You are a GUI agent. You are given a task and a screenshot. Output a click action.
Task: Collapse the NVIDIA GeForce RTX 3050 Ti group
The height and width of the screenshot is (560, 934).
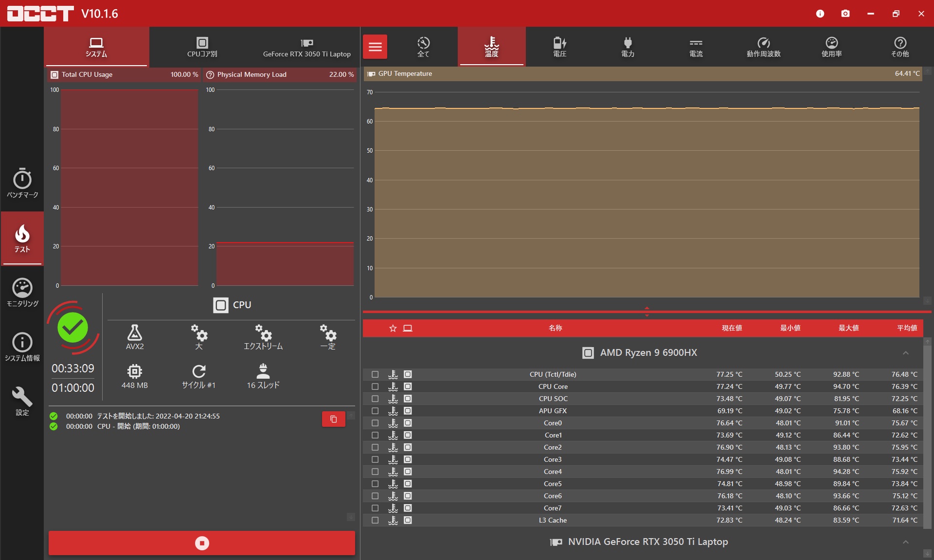tap(905, 542)
